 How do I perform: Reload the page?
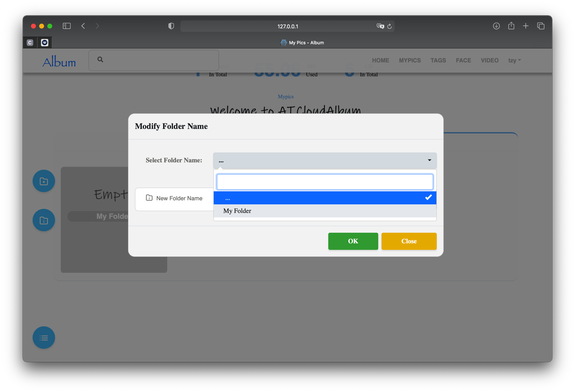tap(389, 26)
